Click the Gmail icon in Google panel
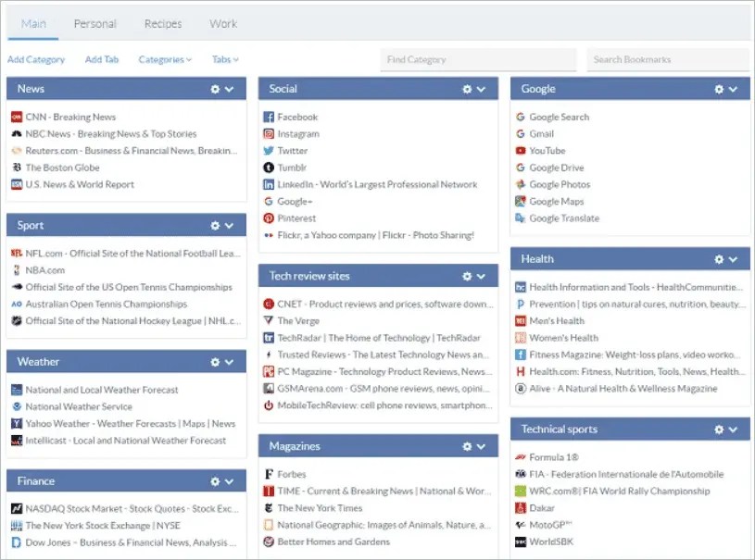This screenshot has height=560, width=755. click(520, 133)
